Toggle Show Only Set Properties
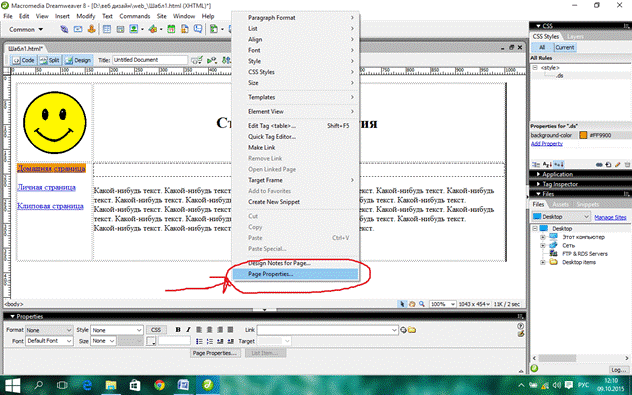Screen dimensions: 632x395 pos(559,164)
